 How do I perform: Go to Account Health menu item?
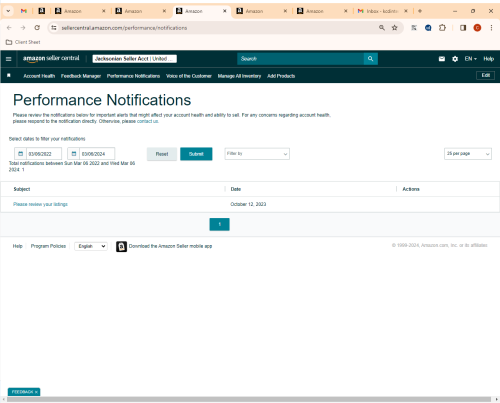click(x=39, y=76)
